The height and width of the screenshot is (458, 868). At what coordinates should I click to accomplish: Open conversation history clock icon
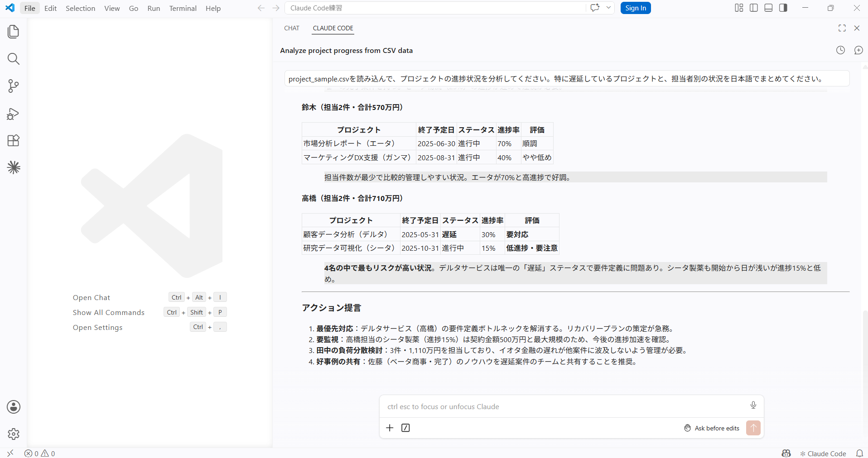840,50
